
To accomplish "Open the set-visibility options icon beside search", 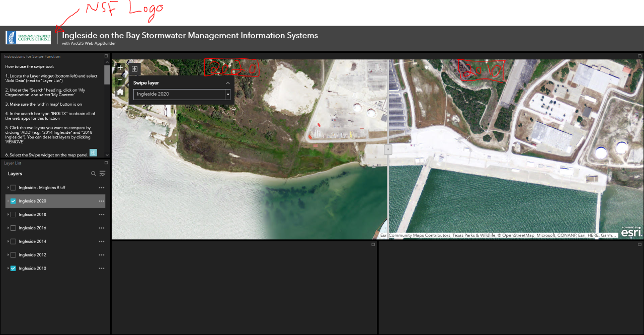I will point(102,173).
